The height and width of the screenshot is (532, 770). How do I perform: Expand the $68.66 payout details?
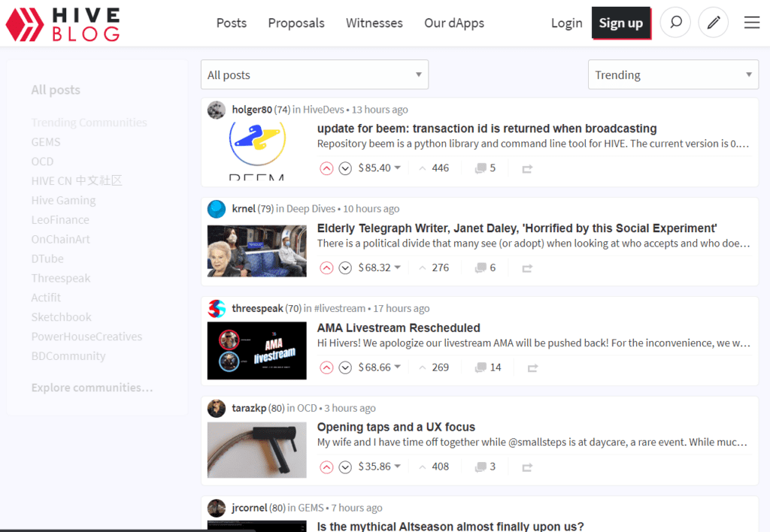tap(379, 367)
